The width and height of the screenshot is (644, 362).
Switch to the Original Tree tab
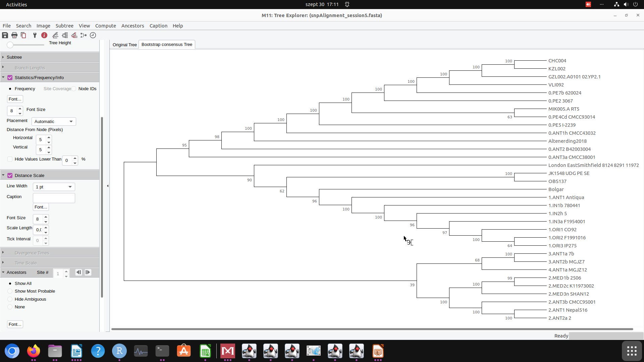(x=124, y=45)
